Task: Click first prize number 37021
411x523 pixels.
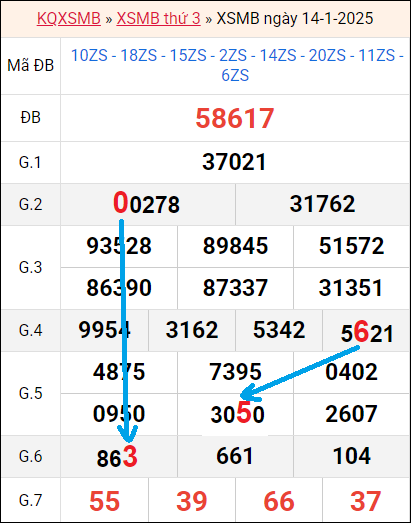Action: point(234,162)
